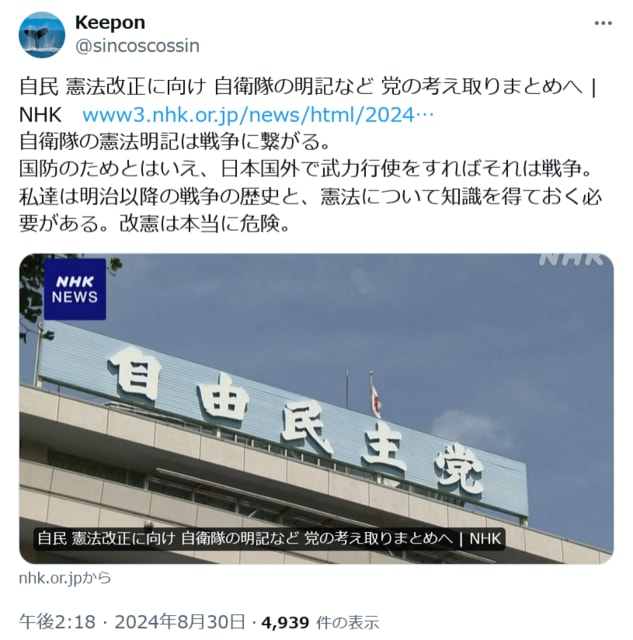This screenshot has height=640, width=633.
Task: Open the NHK article preview image
Action: 316,409
